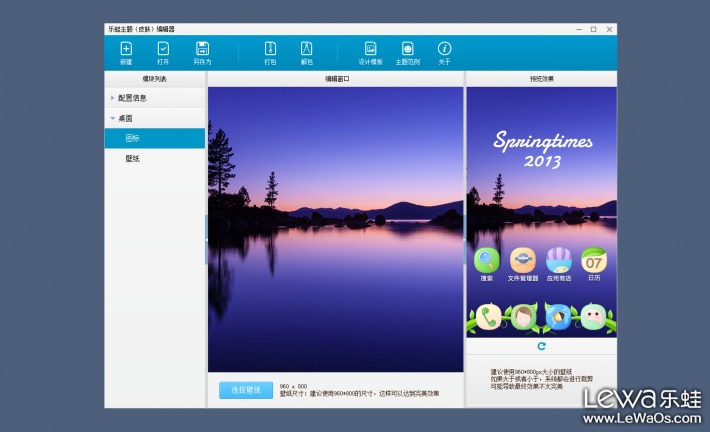Click the 新建 (New) toolbar icon
This screenshot has width=710, height=432.
click(x=126, y=49)
